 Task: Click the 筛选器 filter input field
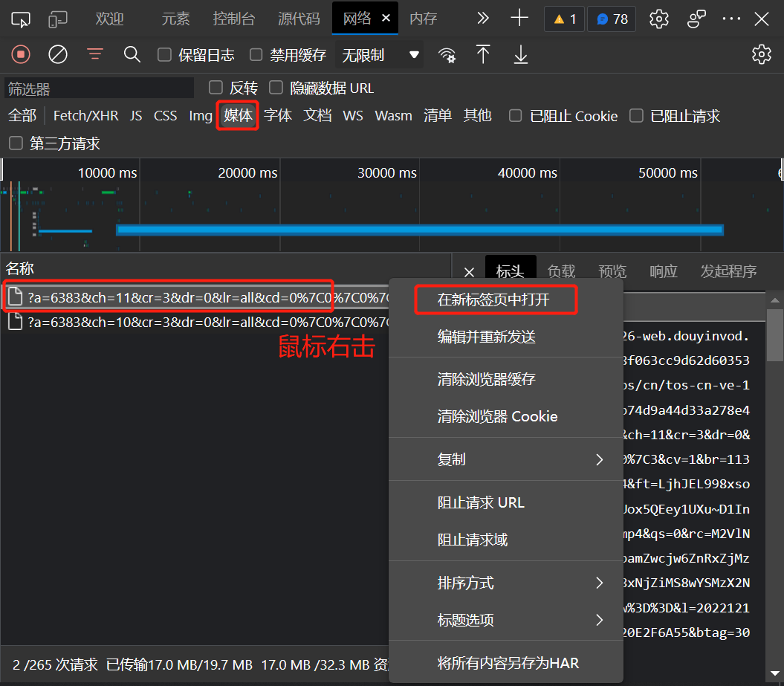98,88
